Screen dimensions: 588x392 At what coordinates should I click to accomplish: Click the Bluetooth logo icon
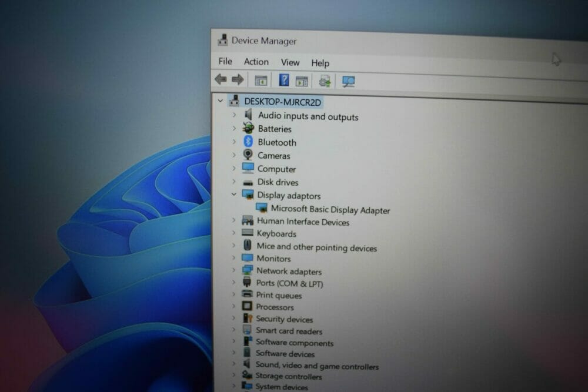click(248, 141)
